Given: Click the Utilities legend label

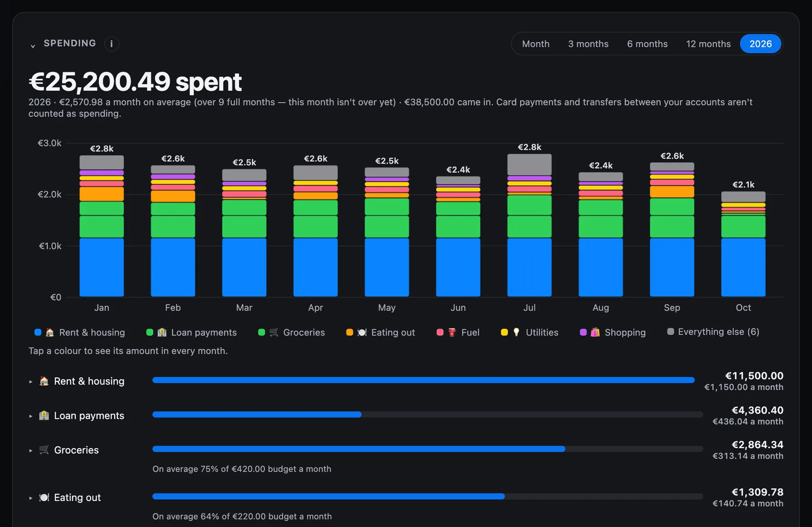Looking at the screenshot, I should click(x=542, y=332).
